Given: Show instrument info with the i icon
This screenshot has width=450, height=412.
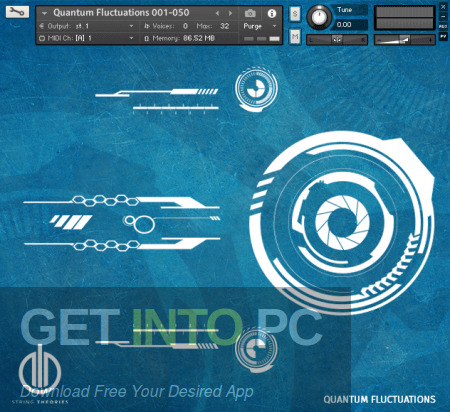Looking at the screenshot, I should pos(272,13).
